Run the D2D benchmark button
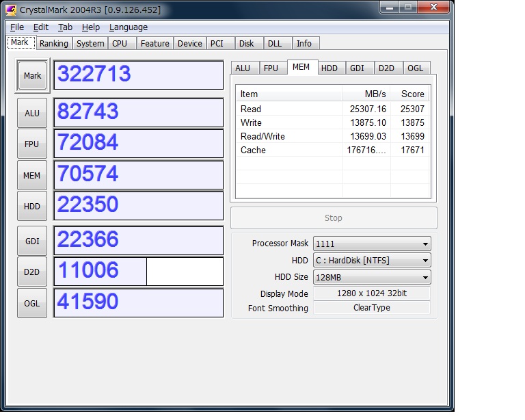The width and height of the screenshot is (525, 420). pos(32,272)
